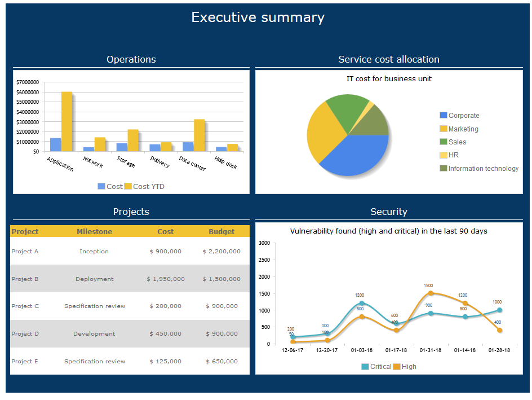Click the Critical data point at 01-03-18

(x=362, y=303)
